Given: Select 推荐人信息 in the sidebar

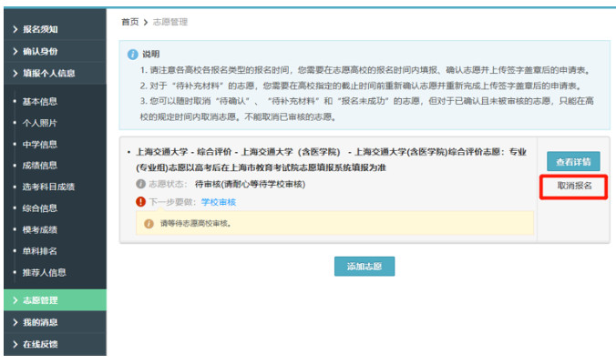Looking at the screenshot, I should 44,272.
